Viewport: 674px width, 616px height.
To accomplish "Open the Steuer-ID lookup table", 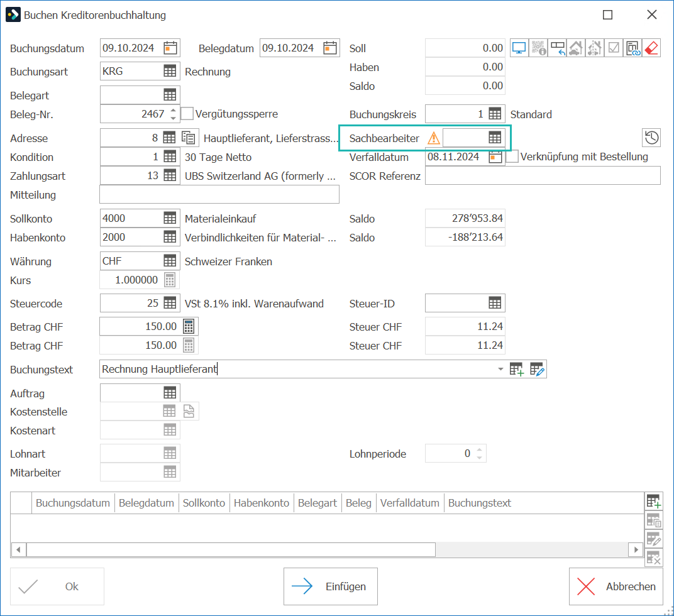I will tap(495, 303).
